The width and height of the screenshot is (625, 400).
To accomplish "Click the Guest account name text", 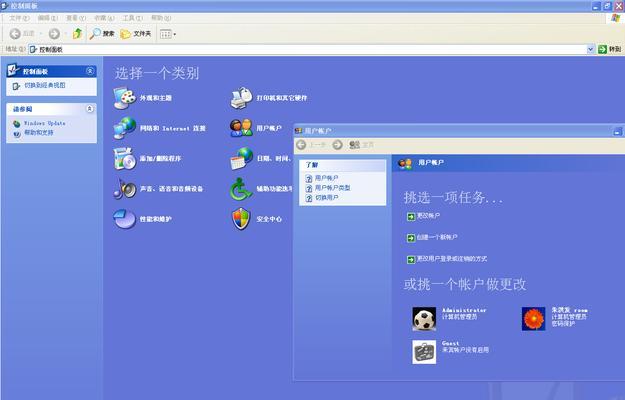I will click(x=450, y=343).
